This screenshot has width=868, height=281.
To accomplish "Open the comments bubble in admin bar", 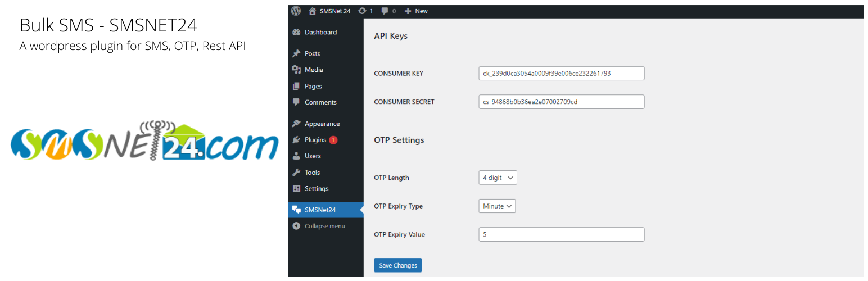I will point(388,11).
